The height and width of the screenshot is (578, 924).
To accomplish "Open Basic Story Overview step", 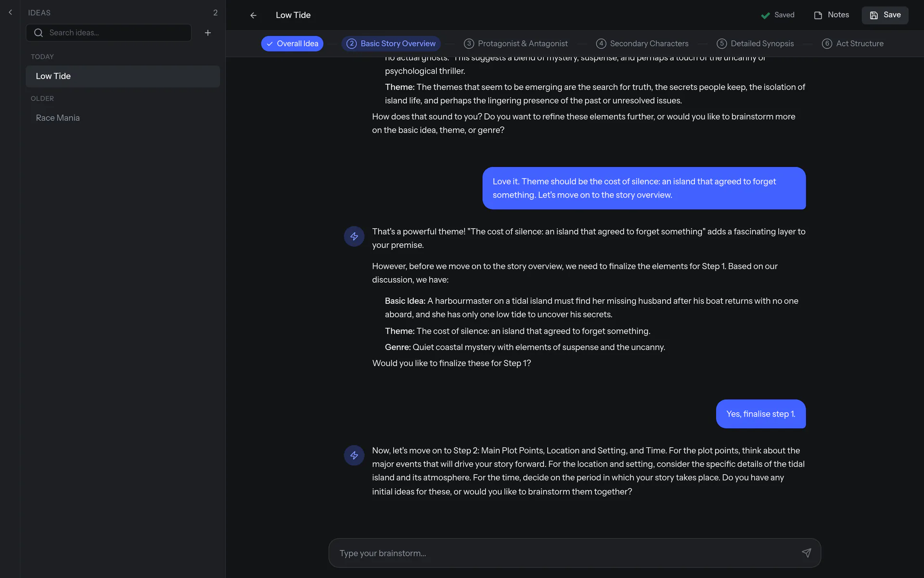I will tap(391, 43).
